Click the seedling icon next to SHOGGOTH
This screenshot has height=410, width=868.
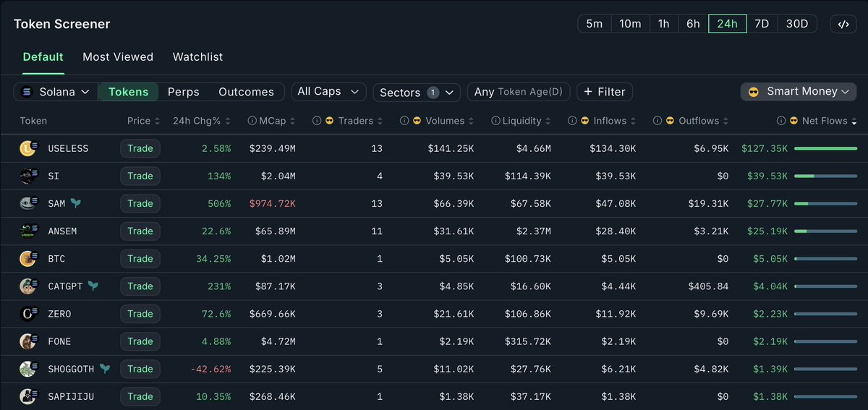106,368
